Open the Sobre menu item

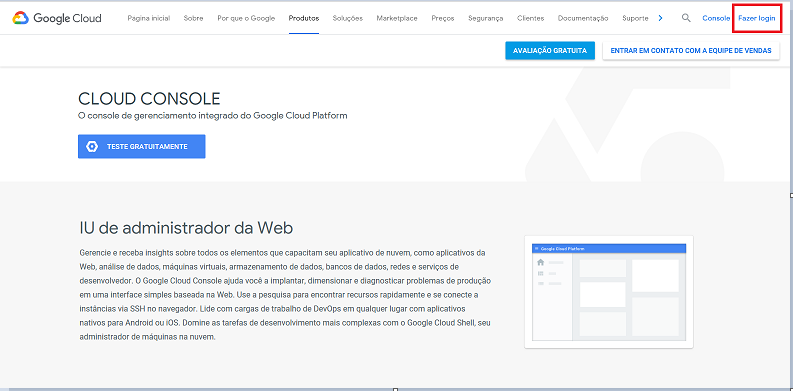pos(194,18)
